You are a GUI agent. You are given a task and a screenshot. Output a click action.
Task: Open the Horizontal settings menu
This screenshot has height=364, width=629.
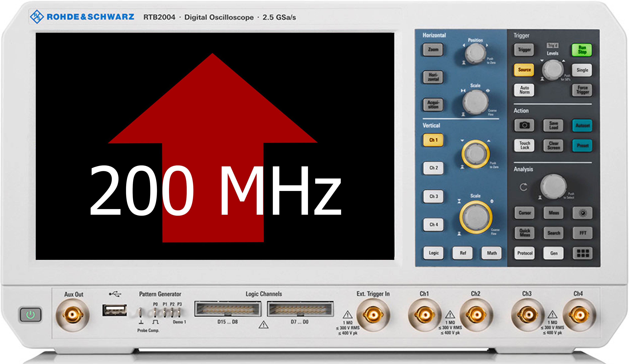(x=433, y=77)
